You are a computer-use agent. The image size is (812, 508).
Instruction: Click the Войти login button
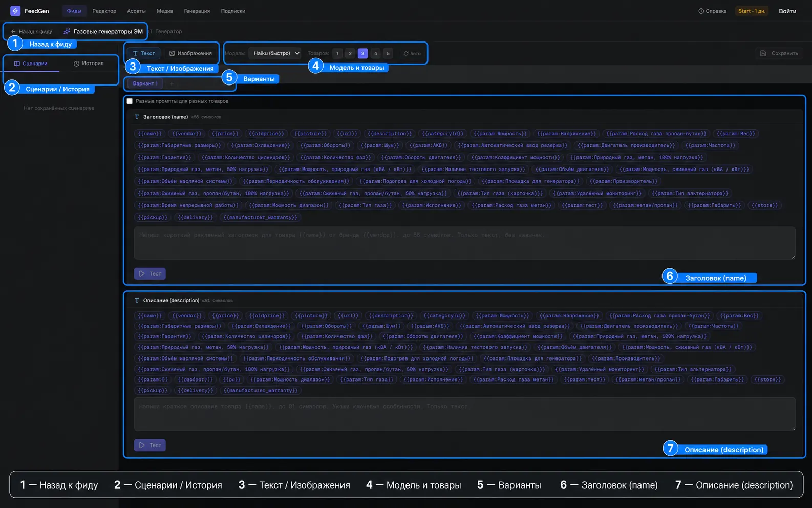coord(787,11)
